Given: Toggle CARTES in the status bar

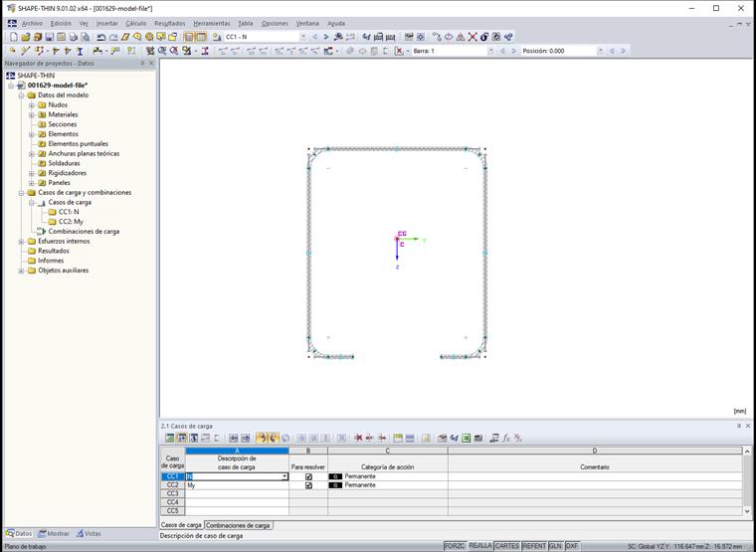Looking at the screenshot, I should [x=507, y=546].
